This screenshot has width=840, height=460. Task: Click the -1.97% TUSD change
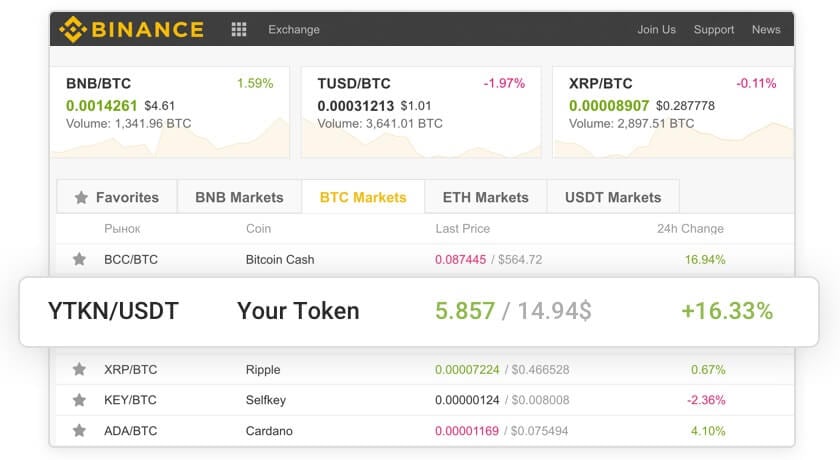[x=504, y=83]
